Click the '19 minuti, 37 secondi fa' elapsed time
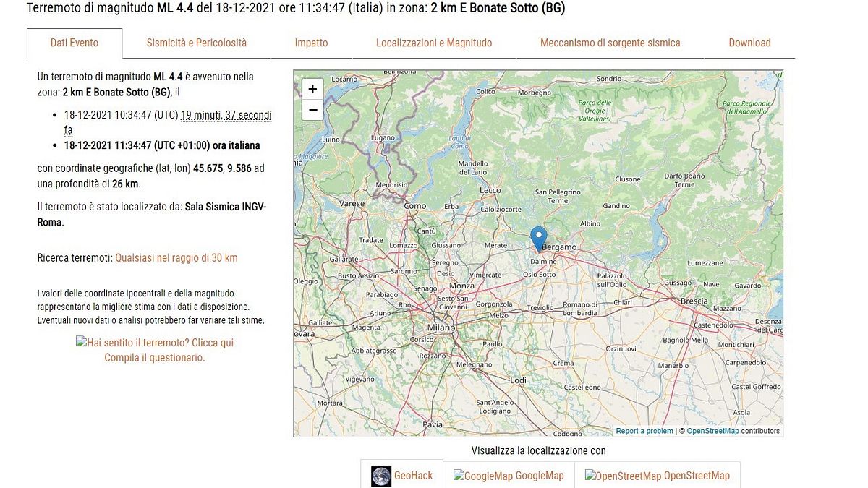The width and height of the screenshot is (868, 488). pos(169,122)
